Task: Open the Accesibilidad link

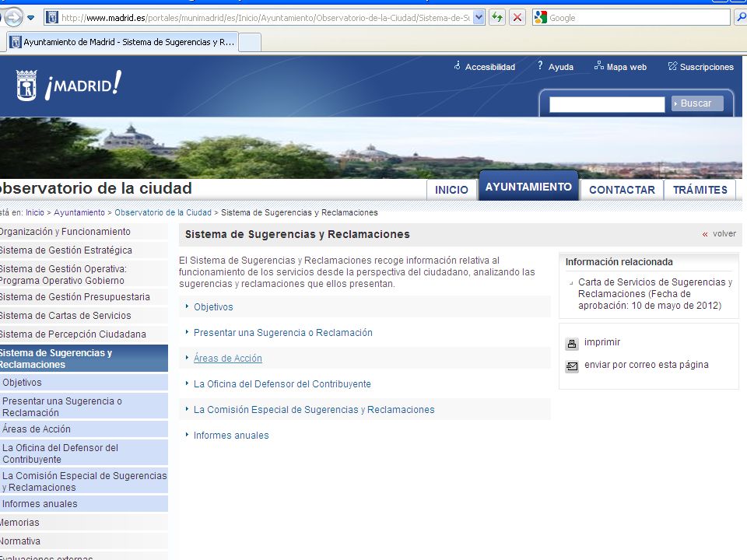Action: pos(489,67)
